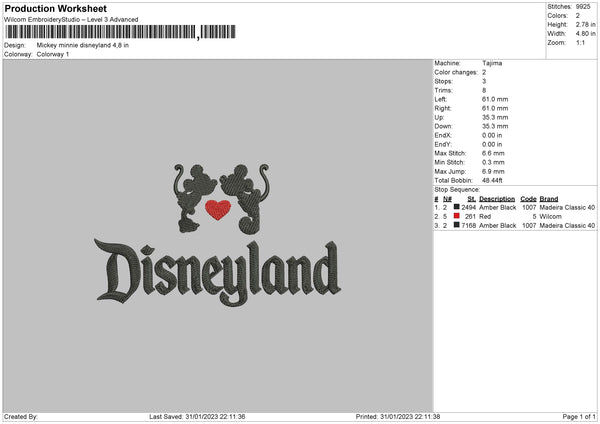Click the Height value 2.78 in

[585, 24]
